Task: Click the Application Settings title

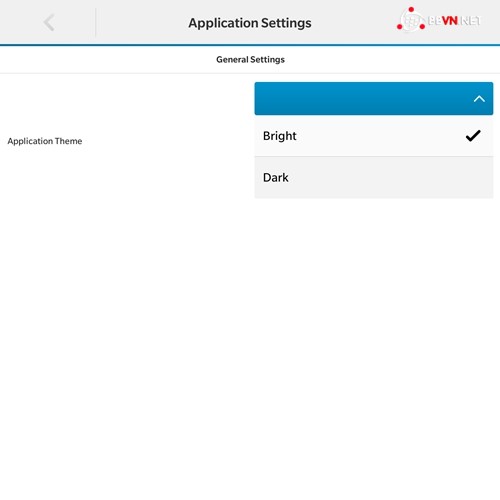Action: tap(250, 23)
